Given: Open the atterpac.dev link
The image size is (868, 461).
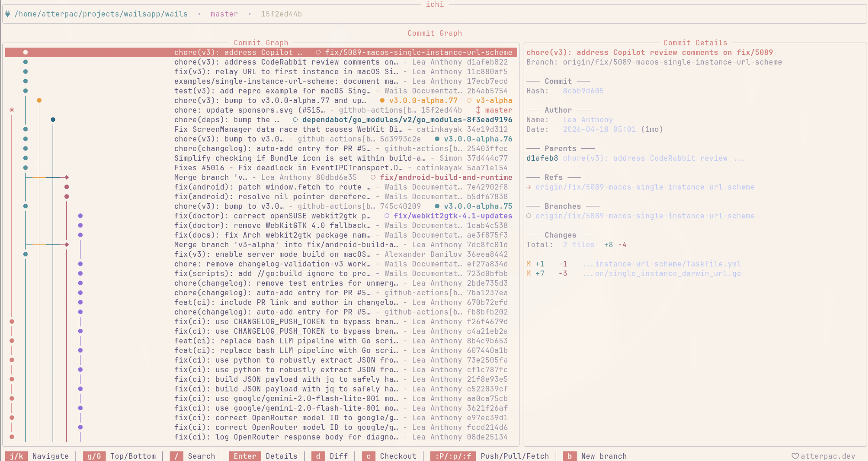Looking at the screenshot, I should click(x=828, y=456).
